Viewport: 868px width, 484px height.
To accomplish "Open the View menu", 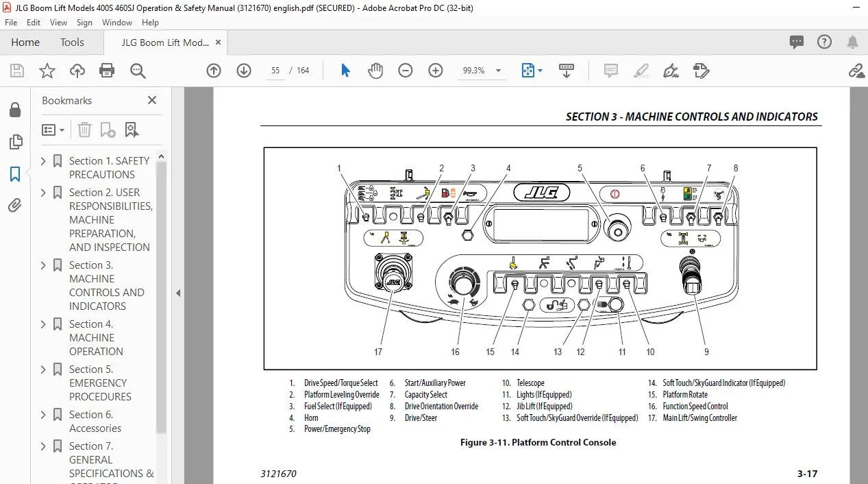I will [x=58, y=23].
